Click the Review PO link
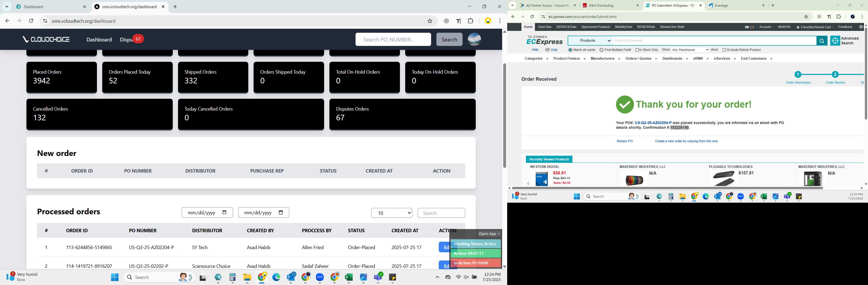 [624, 141]
